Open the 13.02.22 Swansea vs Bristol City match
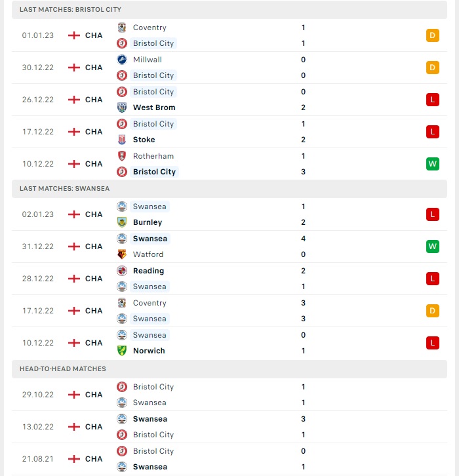The width and height of the screenshot is (459, 476). coord(229,427)
